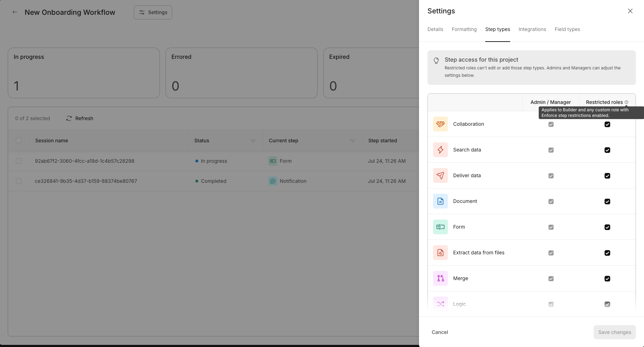Viewport: 644px width, 347px height.
Task: Click the New Onboarding Workflow title
Action: click(x=70, y=12)
